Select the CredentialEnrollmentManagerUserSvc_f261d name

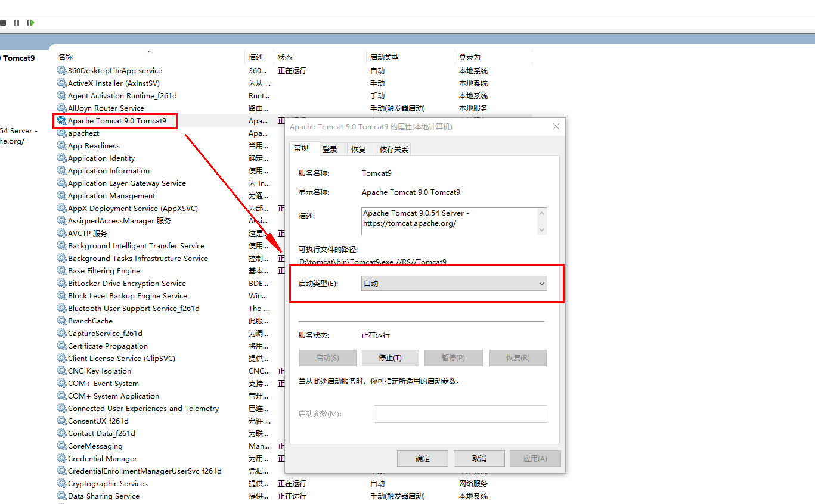pos(145,471)
